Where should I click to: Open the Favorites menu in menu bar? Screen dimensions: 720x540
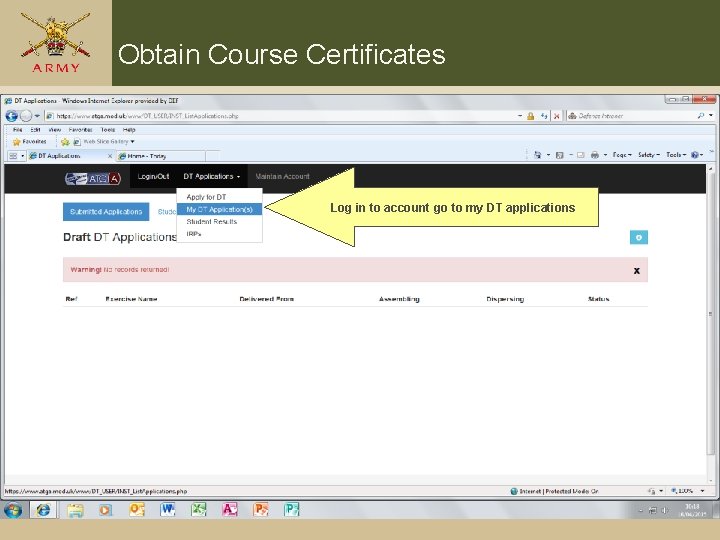80,129
